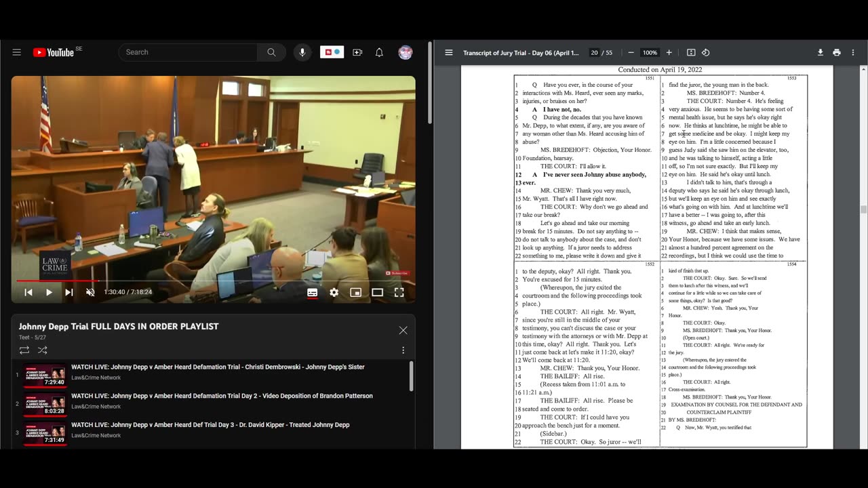Image resolution: width=868 pixels, height=488 pixels.
Task: Click the 1:30:40 / 7:18:24 time display
Action: pos(127,292)
